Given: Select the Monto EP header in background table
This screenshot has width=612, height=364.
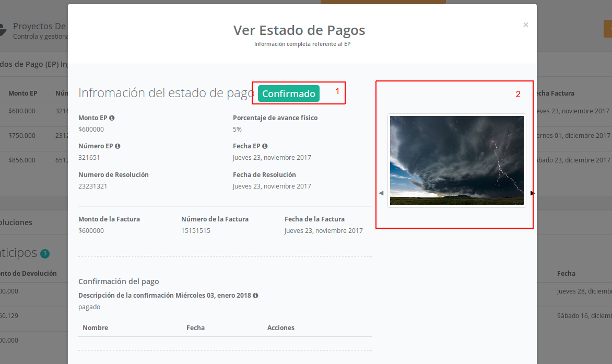Looking at the screenshot, I should coord(22,93).
